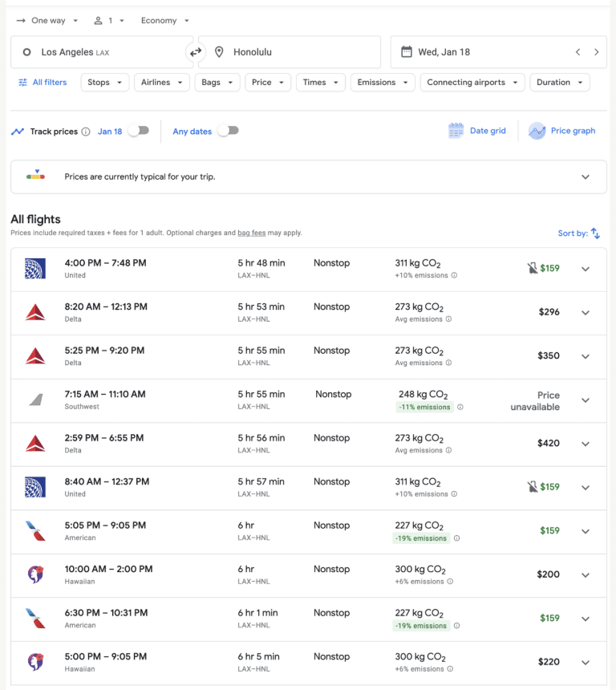This screenshot has width=616, height=690.
Task: Open the Economy cabin class selector
Action: (164, 20)
